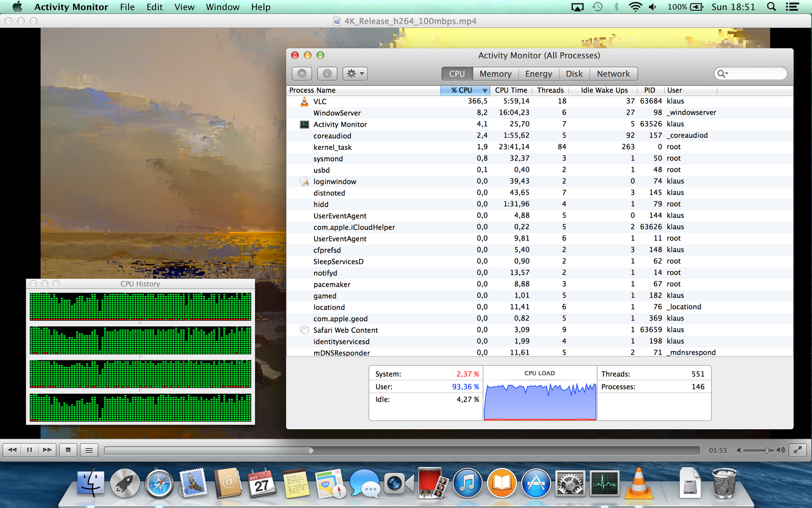Click the VLC rewind button
The height and width of the screenshot is (508, 812).
click(x=12, y=450)
